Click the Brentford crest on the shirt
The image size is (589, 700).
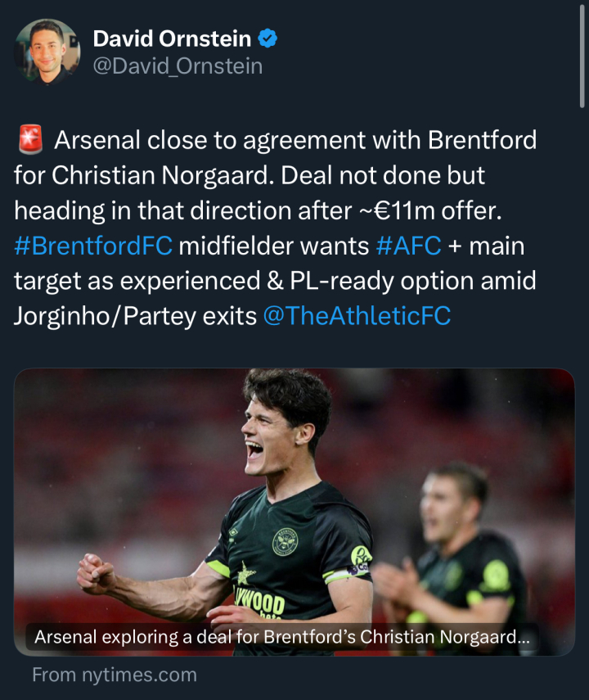coord(285,541)
